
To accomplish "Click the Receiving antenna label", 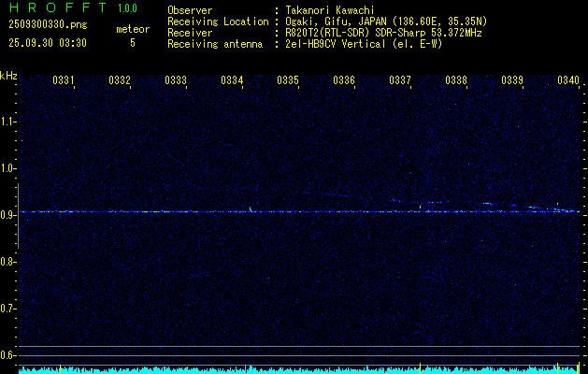I will click(x=215, y=45).
